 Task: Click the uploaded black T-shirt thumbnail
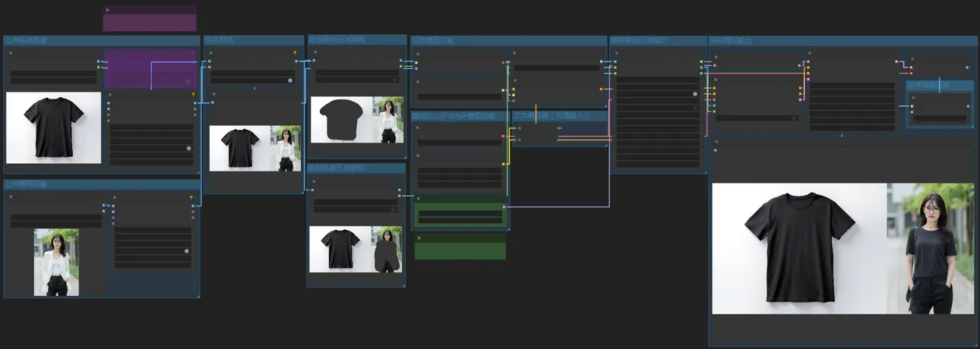(x=53, y=127)
